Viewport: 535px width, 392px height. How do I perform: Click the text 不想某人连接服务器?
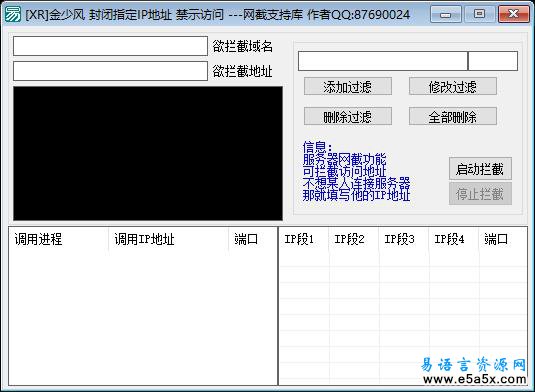(x=356, y=183)
